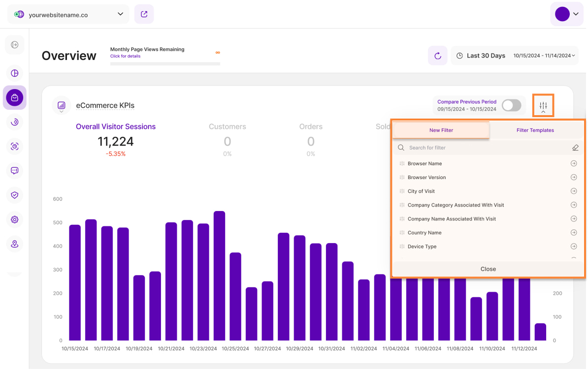588x369 pixels.
Task: Clear filter search with eraser icon
Action: [x=575, y=148]
